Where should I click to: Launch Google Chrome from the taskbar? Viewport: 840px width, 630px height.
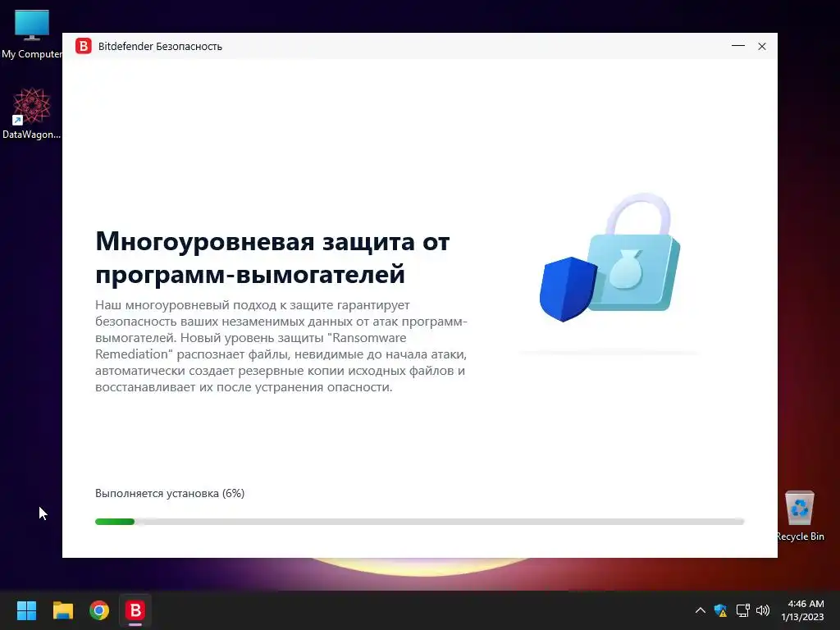(99, 610)
